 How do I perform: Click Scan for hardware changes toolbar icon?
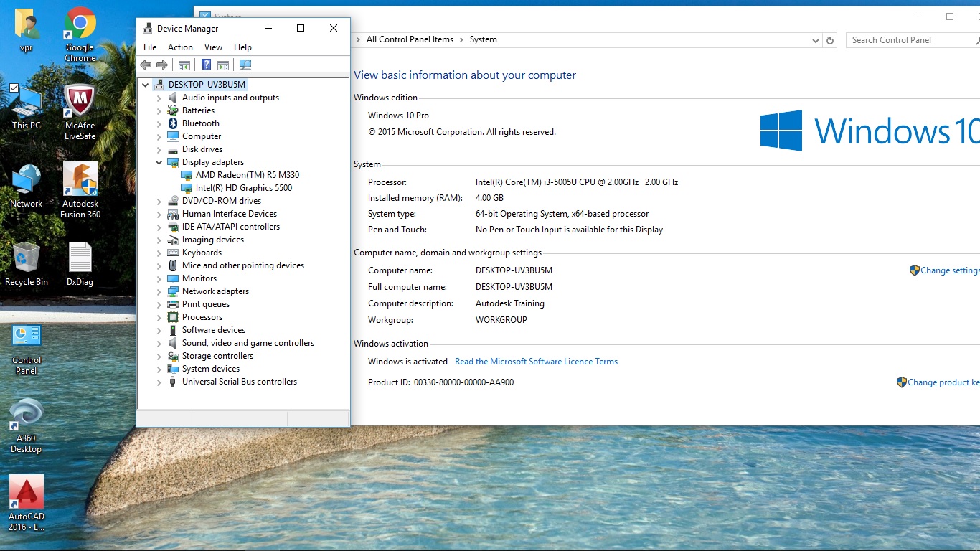(245, 65)
